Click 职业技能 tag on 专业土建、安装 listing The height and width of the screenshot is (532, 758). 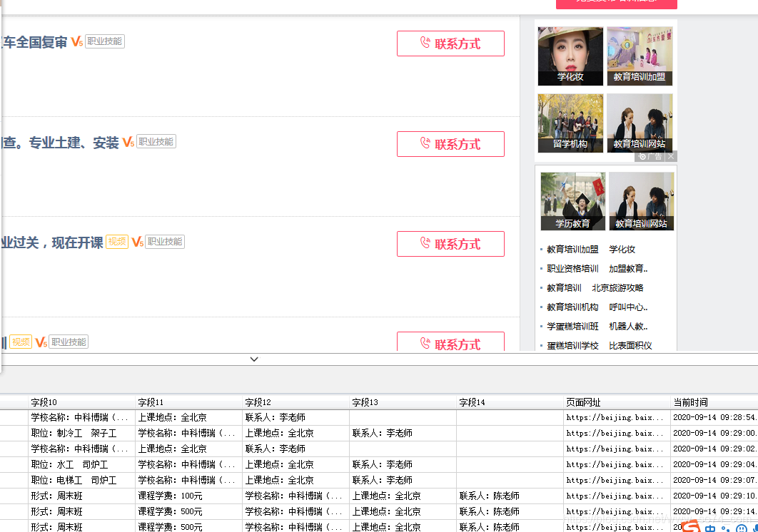tap(156, 142)
